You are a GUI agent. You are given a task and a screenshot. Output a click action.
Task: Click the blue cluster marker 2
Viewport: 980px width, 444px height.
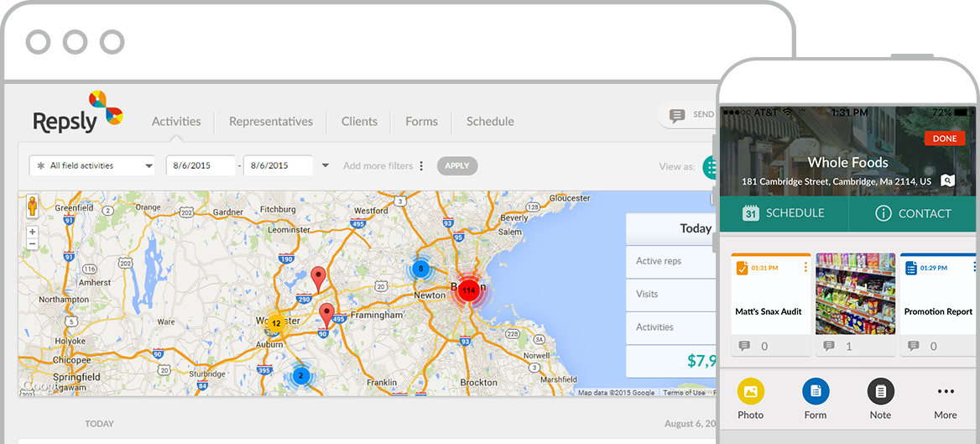coord(300,375)
